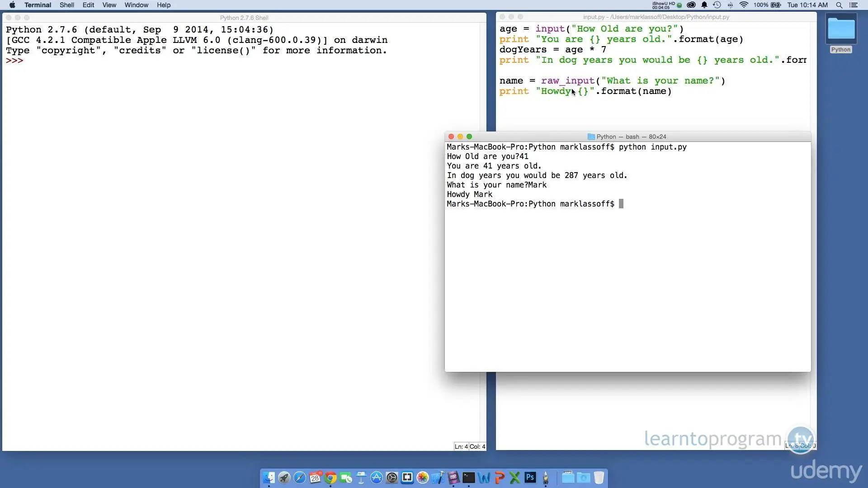Launch Xcode from the Dock
868x488 pixels.
438,478
